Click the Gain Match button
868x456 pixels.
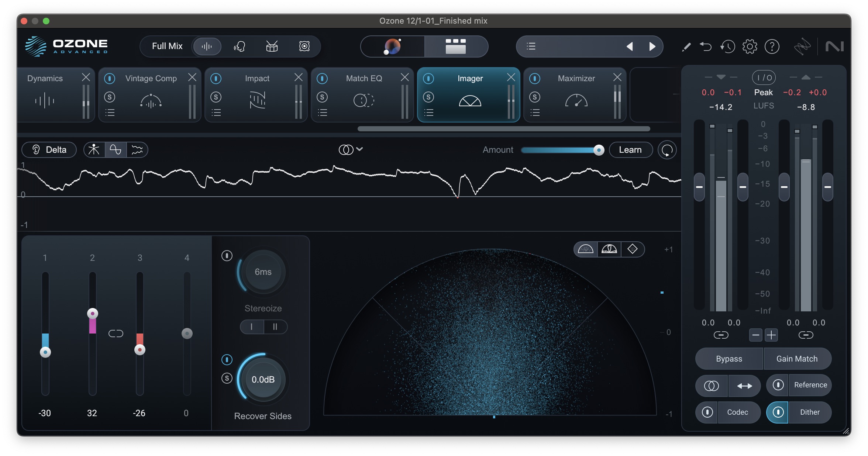[797, 359]
